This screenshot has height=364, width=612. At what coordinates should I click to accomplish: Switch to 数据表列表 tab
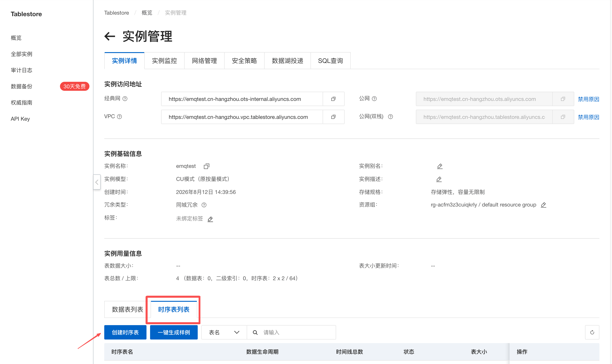point(127,309)
